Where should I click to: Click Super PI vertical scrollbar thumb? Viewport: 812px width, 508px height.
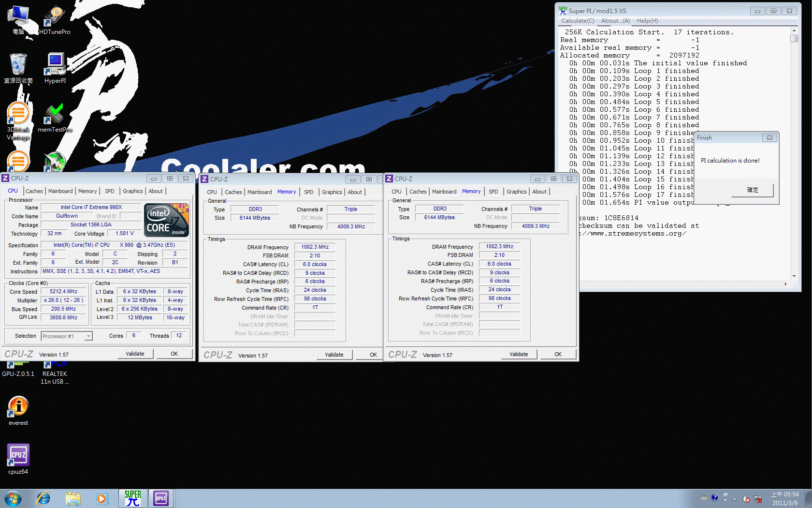click(x=794, y=38)
